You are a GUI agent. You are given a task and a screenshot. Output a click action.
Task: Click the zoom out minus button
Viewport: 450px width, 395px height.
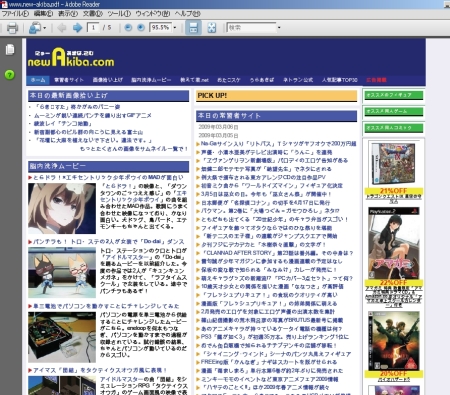pyautogui.click(x=128, y=28)
